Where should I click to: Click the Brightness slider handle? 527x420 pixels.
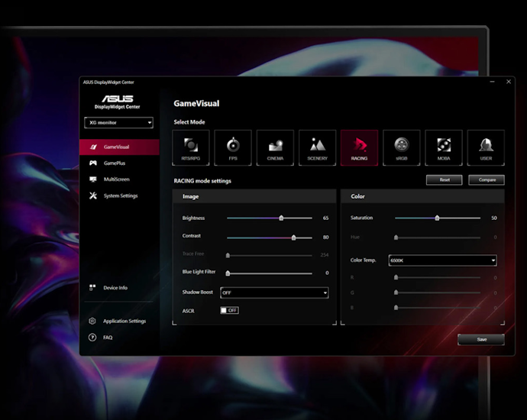point(281,218)
